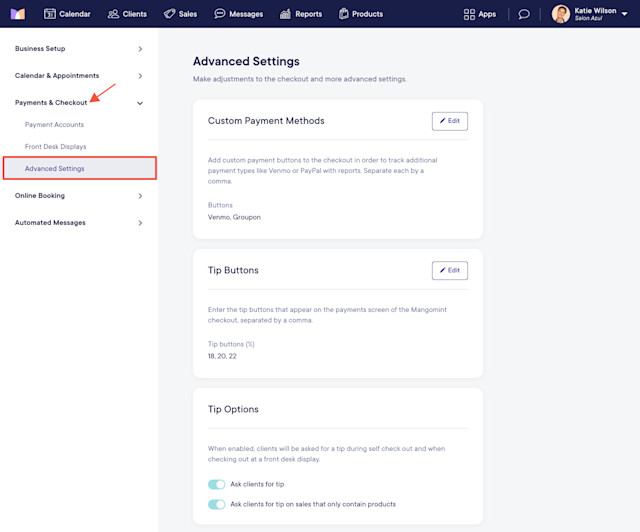Open the Apps grid icon
The height and width of the screenshot is (532, 640).
(x=469, y=14)
